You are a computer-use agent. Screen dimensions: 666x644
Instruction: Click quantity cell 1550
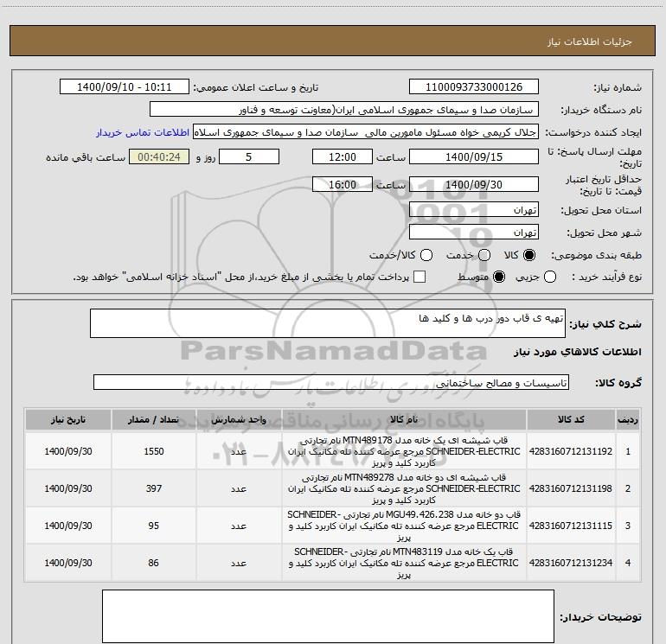(x=154, y=451)
